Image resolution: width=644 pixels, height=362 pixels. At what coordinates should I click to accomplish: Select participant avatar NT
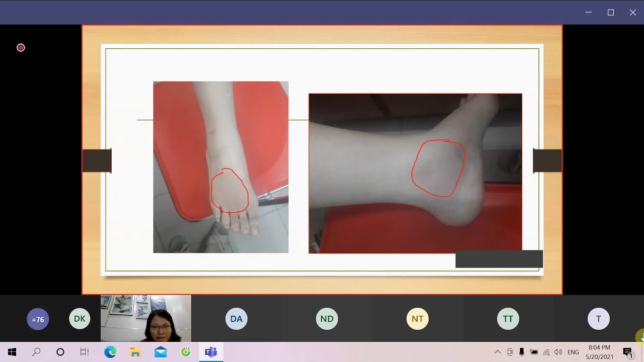418,319
